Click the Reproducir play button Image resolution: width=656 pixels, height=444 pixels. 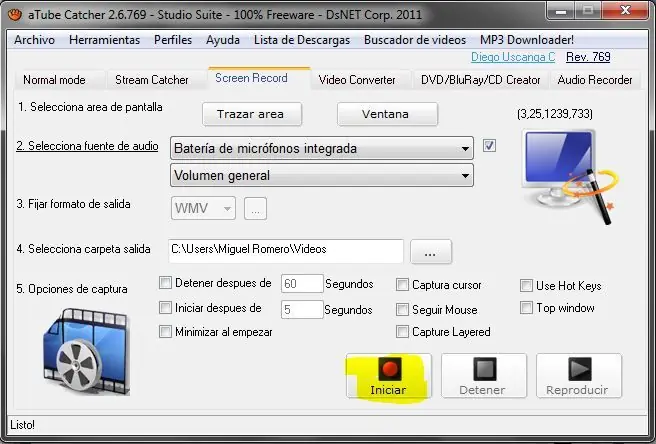[579, 375]
